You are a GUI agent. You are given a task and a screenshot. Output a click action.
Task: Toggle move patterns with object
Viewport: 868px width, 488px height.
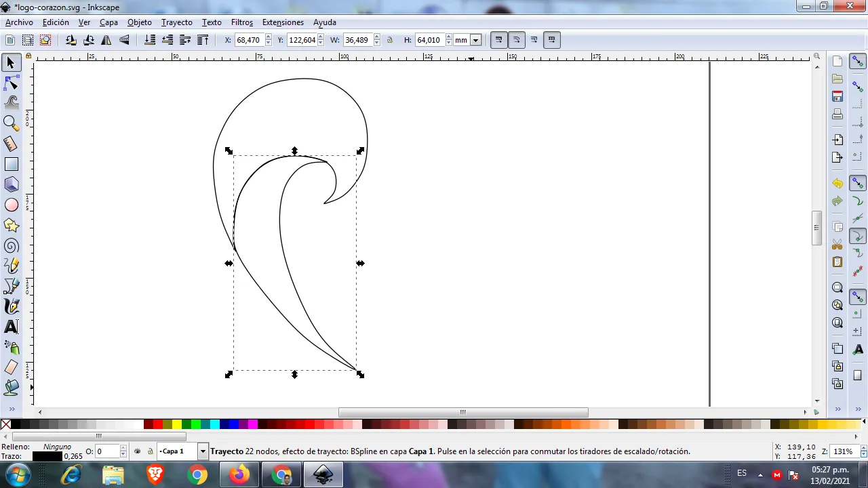pyautogui.click(x=551, y=40)
